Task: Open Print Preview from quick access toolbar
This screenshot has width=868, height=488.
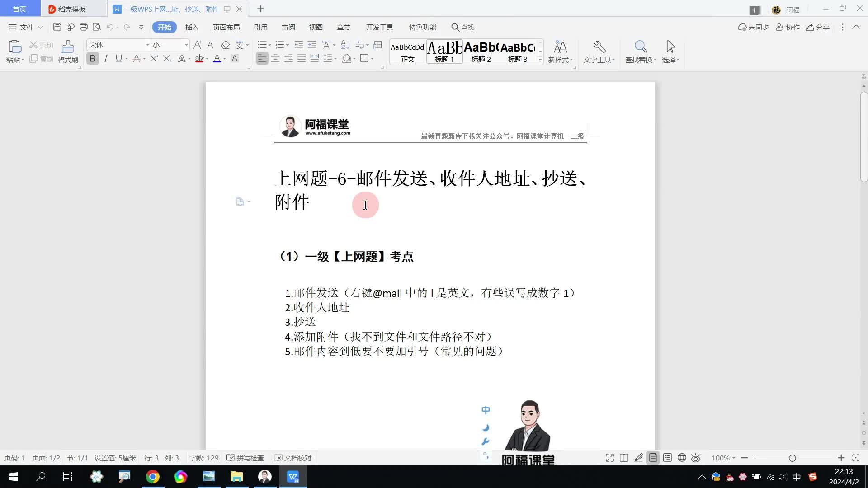Action: click(97, 27)
